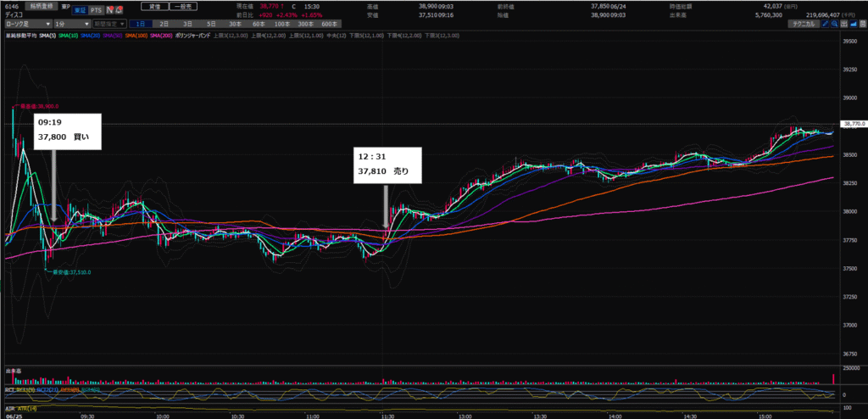Select the 3日 range tab

click(x=187, y=25)
